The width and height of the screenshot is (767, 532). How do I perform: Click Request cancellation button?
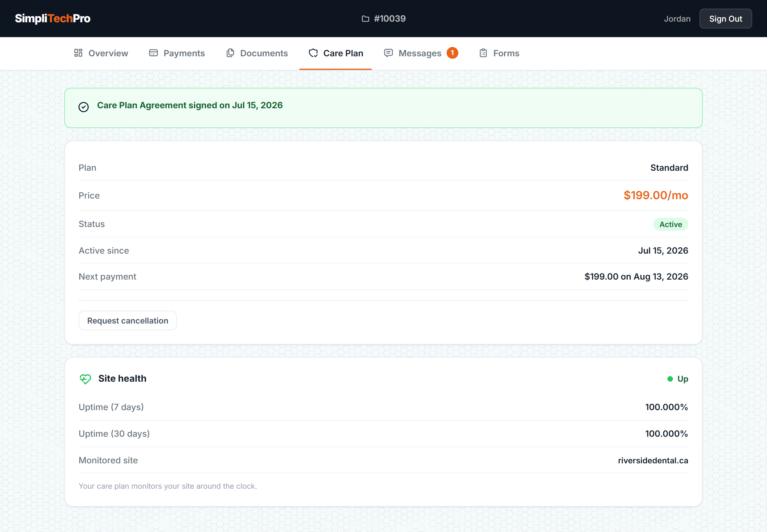click(x=128, y=321)
